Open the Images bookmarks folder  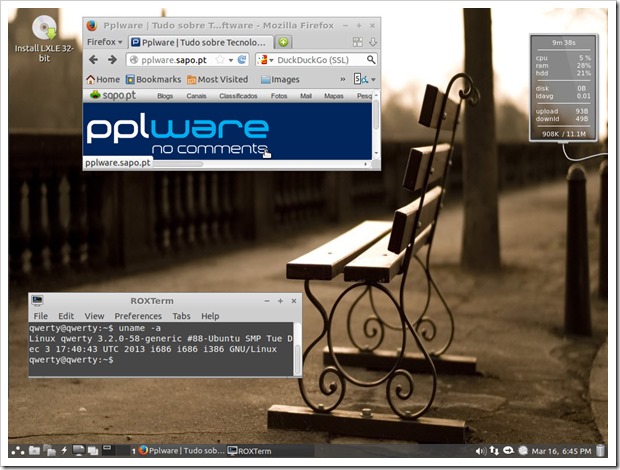tap(280, 79)
